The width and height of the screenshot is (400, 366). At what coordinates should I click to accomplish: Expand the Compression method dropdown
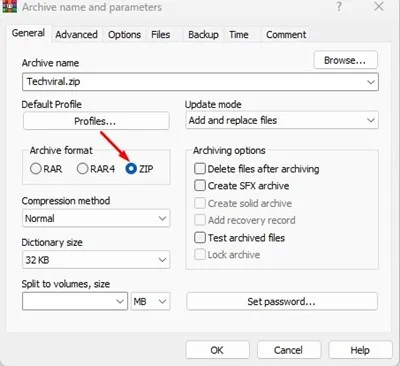pos(96,218)
